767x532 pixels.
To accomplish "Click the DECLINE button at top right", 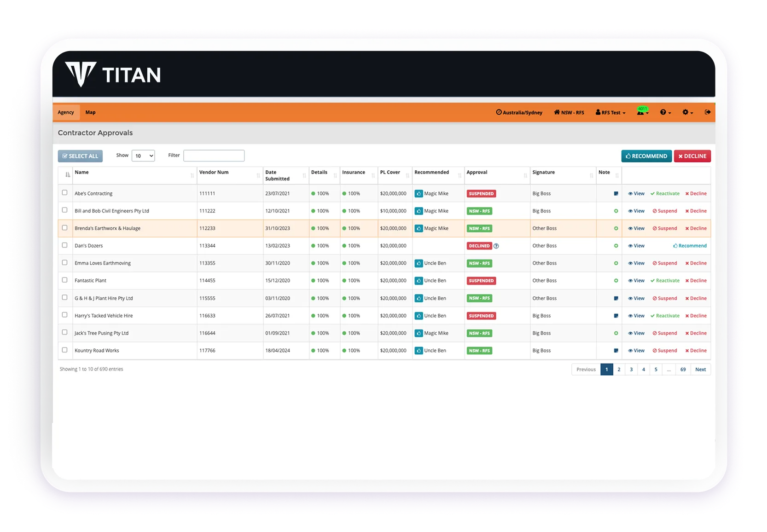I will click(x=692, y=156).
